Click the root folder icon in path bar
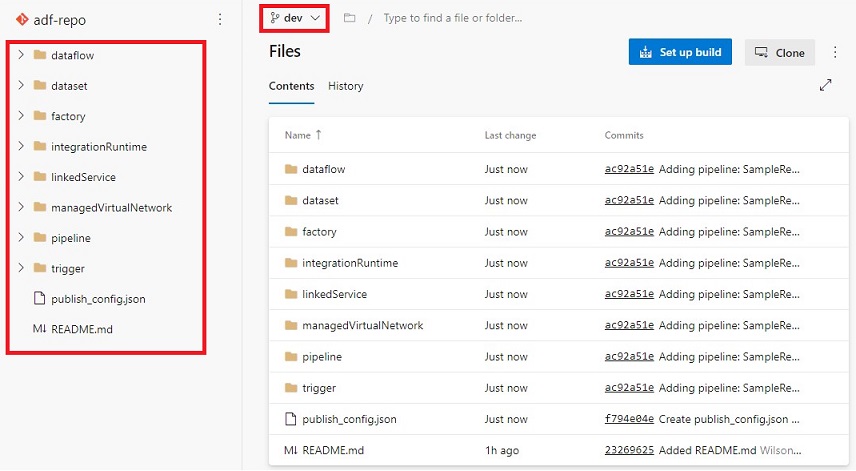The height and width of the screenshot is (471, 856). tap(349, 18)
